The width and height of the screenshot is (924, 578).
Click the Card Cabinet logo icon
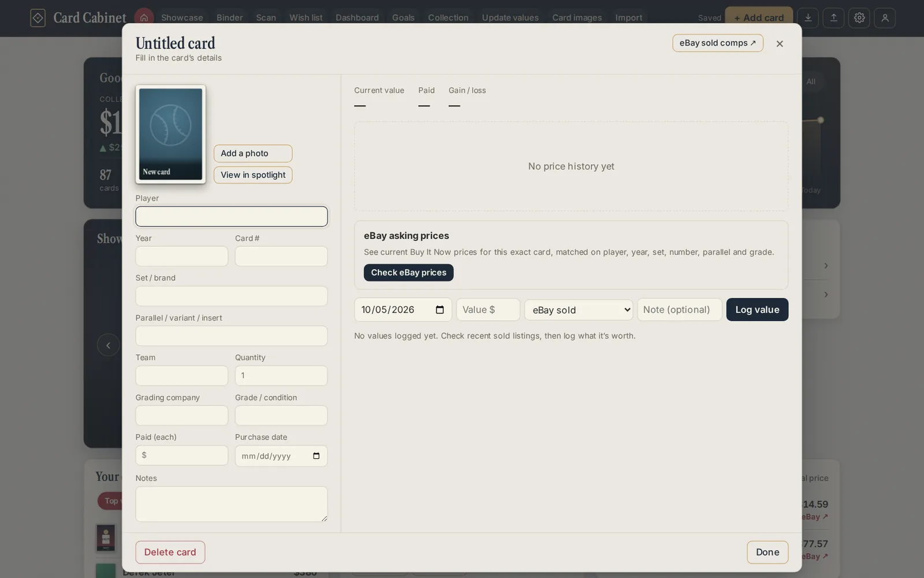point(38,18)
